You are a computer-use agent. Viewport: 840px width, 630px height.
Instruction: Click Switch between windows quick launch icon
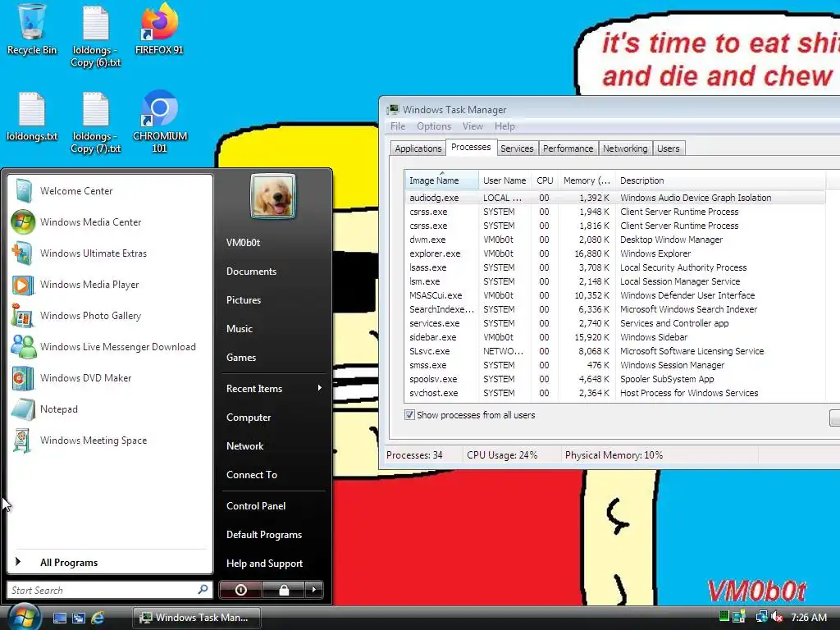[x=79, y=618]
